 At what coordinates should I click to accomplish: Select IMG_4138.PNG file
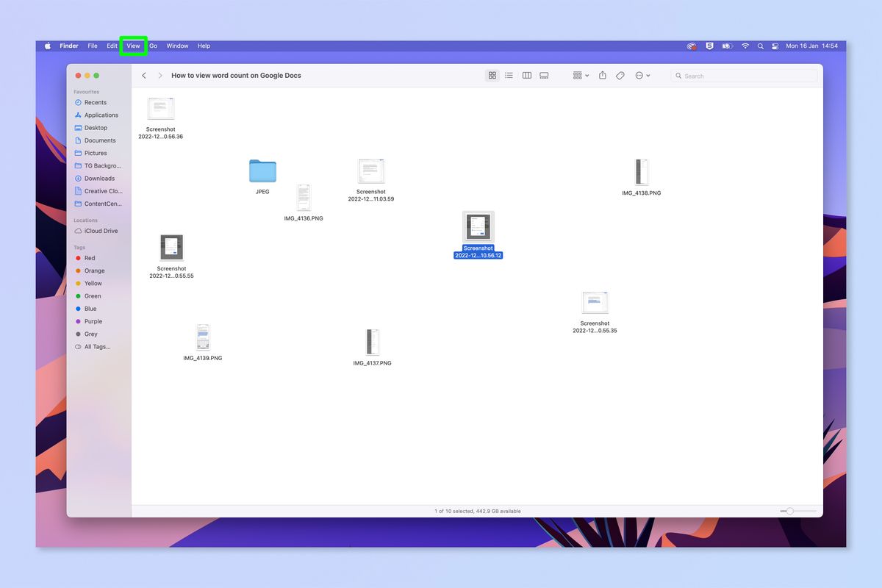point(642,173)
